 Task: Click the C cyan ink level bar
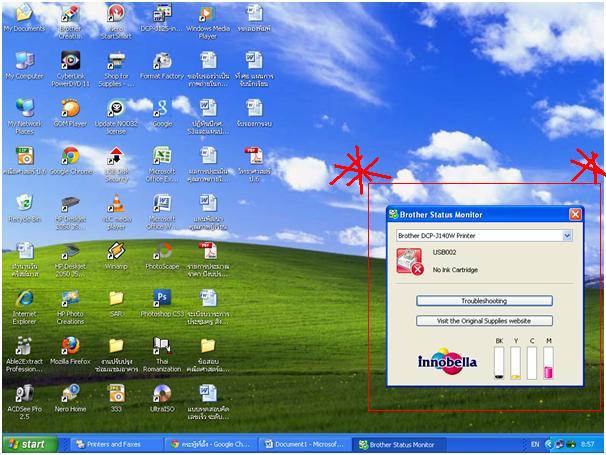pyautogui.click(x=532, y=363)
